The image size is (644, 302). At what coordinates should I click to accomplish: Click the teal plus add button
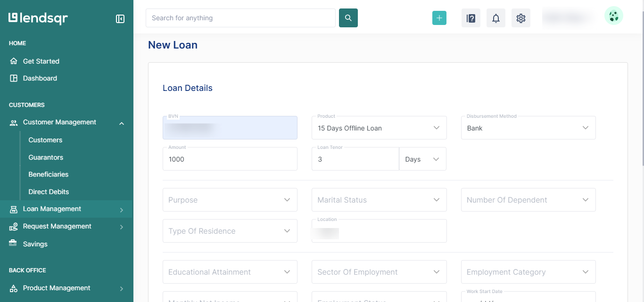pyautogui.click(x=439, y=18)
